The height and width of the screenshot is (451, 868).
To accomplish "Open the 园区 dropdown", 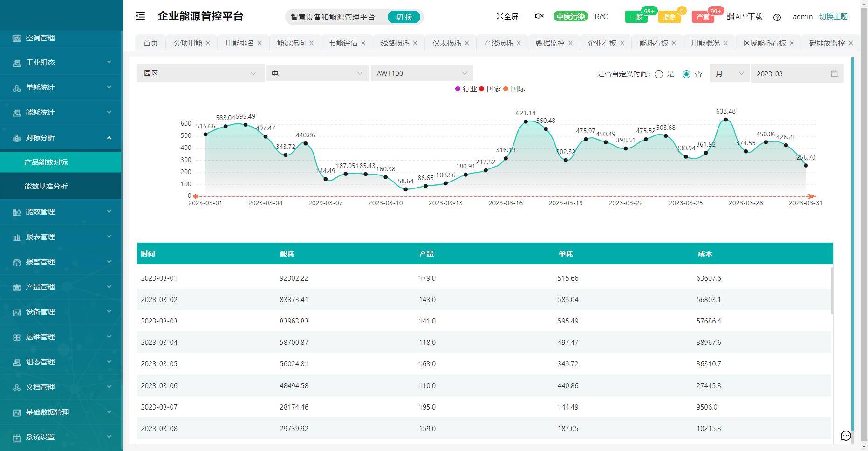I will click(200, 74).
